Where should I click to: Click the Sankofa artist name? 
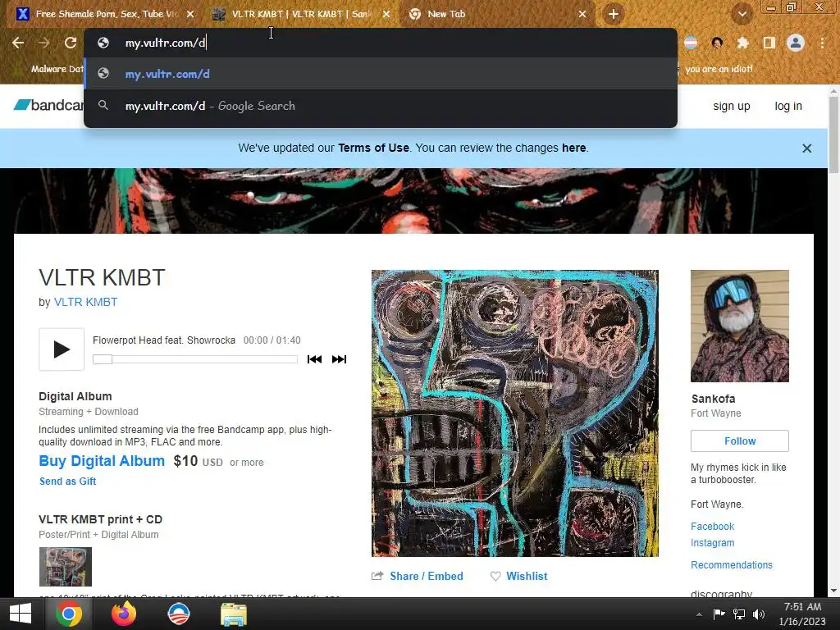click(x=713, y=399)
